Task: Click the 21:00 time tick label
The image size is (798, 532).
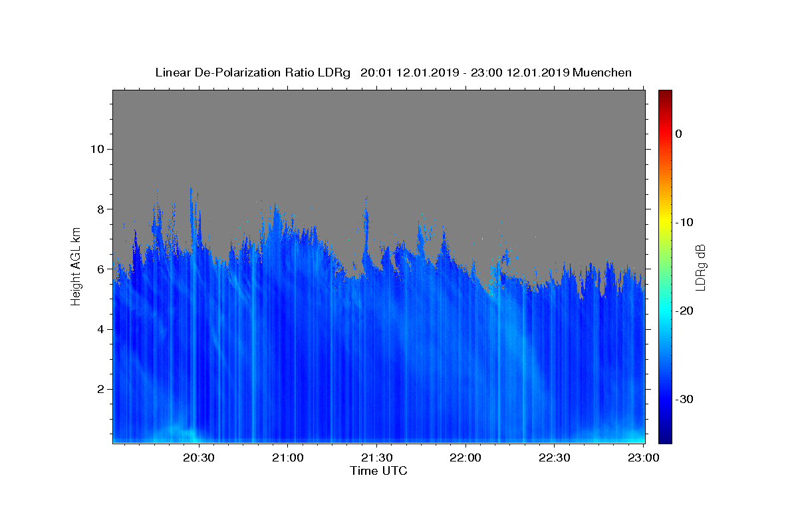Action: pos(288,458)
